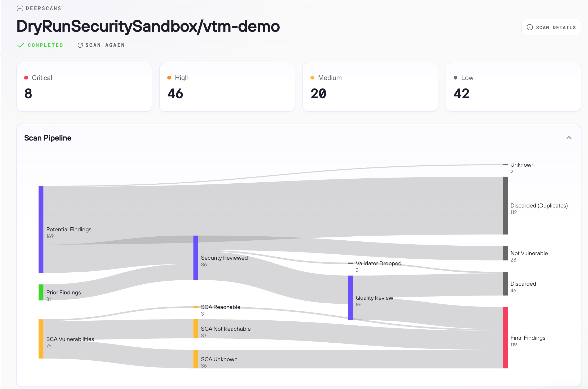Click the SCA Not Reachable label
The width and height of the screenshot is (588, 389).
pyautogui.click(x=226, y=329)
